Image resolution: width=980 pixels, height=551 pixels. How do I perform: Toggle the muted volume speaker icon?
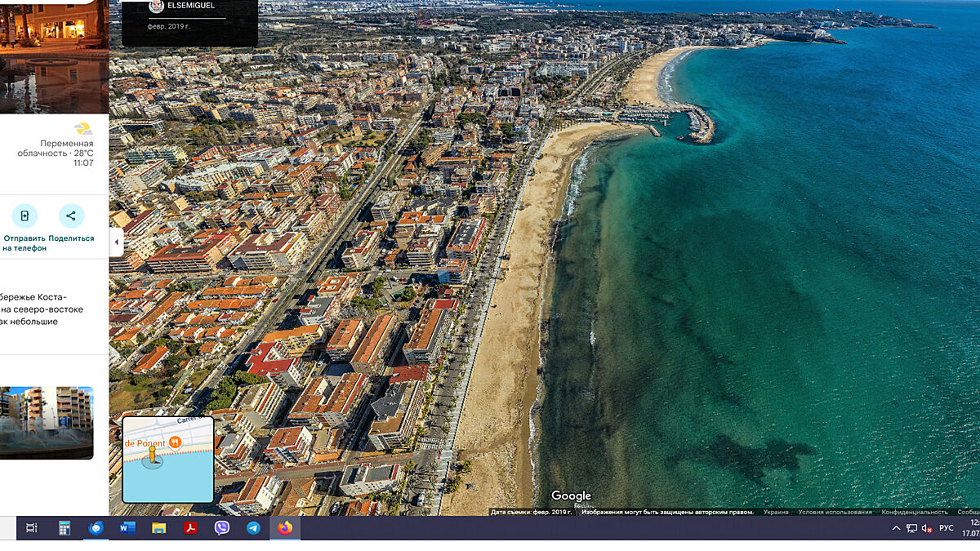coord(927,528)
